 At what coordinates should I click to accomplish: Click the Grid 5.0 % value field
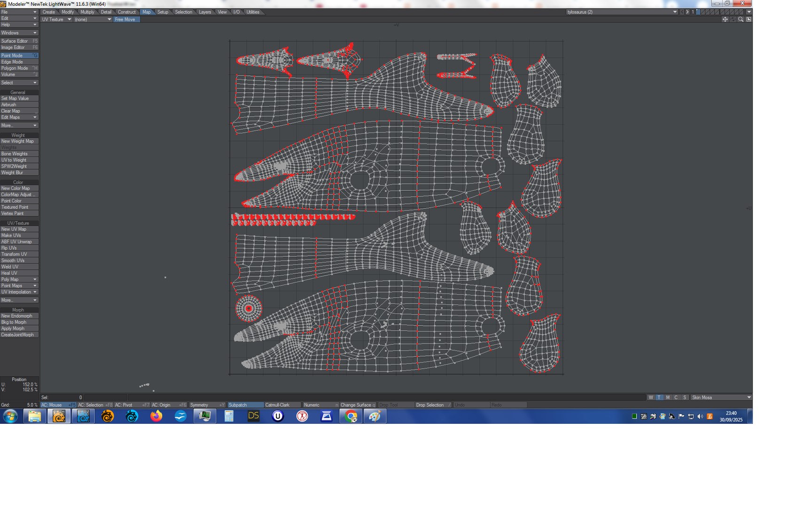pos(19,405)
